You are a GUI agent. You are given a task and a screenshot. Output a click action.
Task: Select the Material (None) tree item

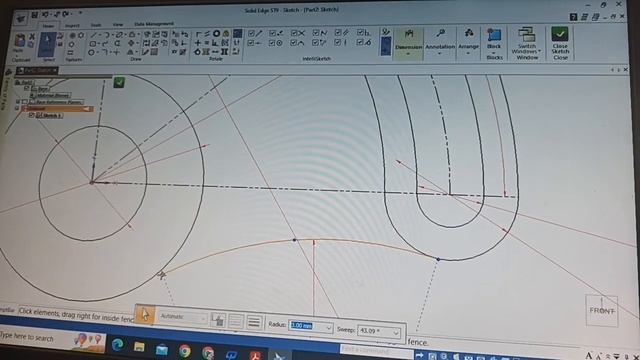[51, 95]
